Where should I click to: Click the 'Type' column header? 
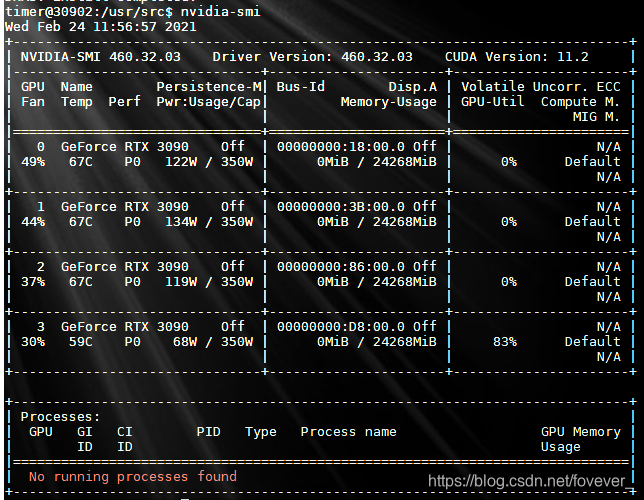point(261,432)
